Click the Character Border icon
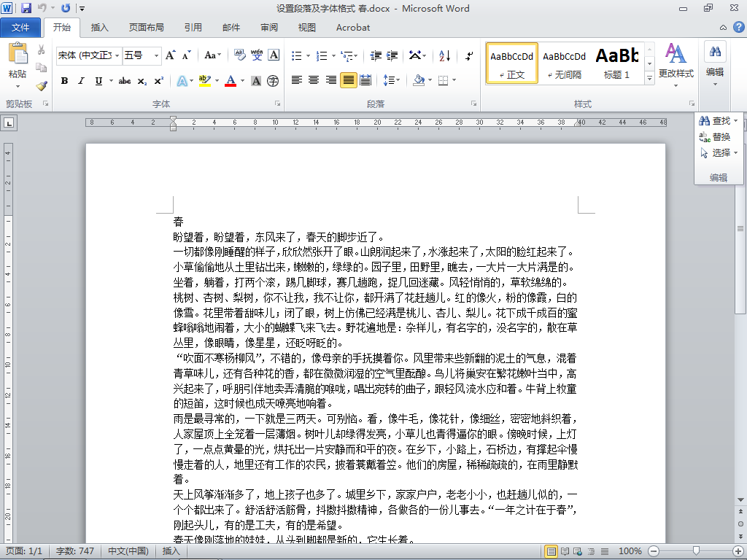The height and width of the screenshot is (560, 747). [274, 55]
